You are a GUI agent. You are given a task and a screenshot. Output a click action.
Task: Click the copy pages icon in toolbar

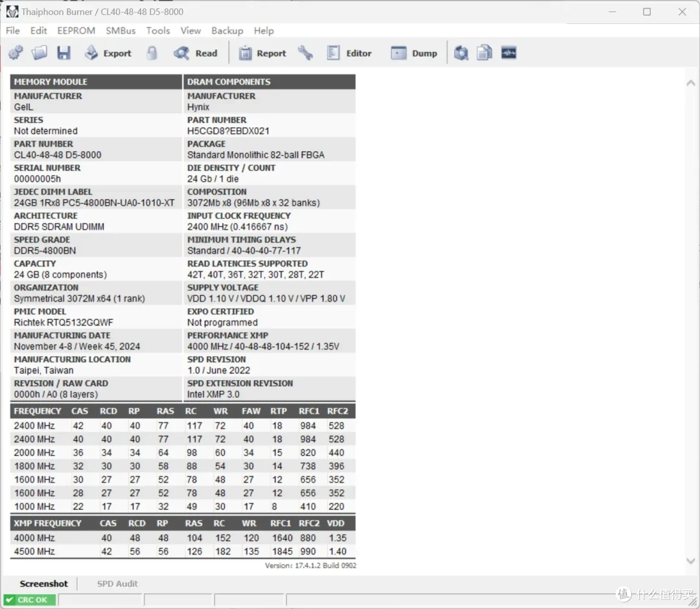[x=484, y=53]
